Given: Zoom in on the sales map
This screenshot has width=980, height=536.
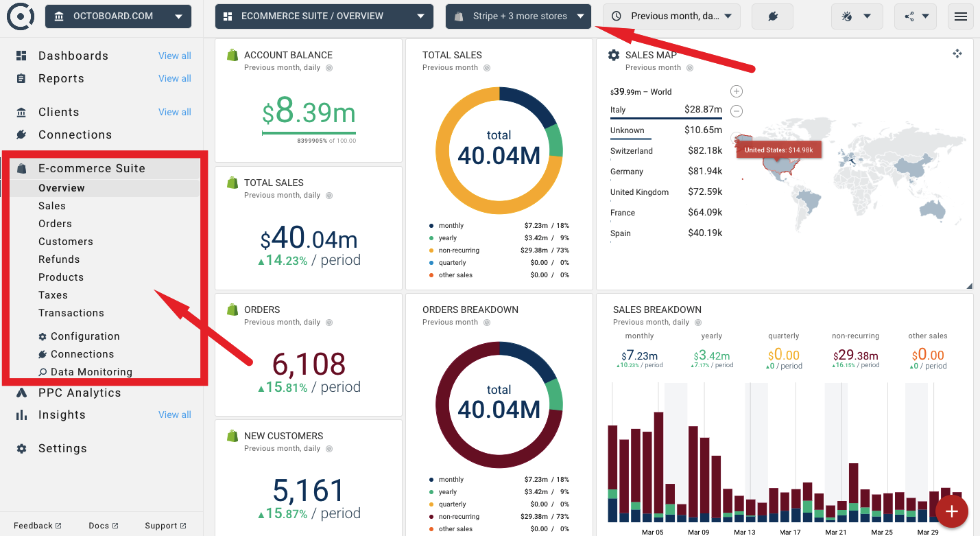Looking at the screenshot, I should tap(737, 91).
